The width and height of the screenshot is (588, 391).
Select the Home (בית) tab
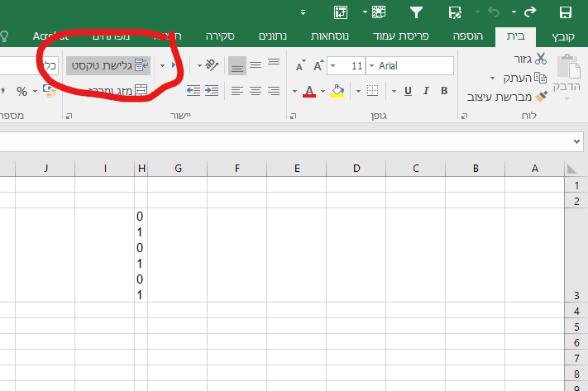pyautogui.click(x=515, y=36)
